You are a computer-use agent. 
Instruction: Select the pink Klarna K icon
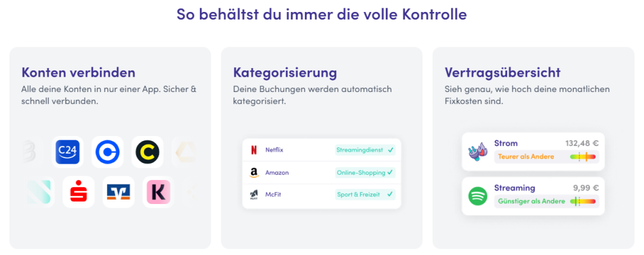(158, 192)
